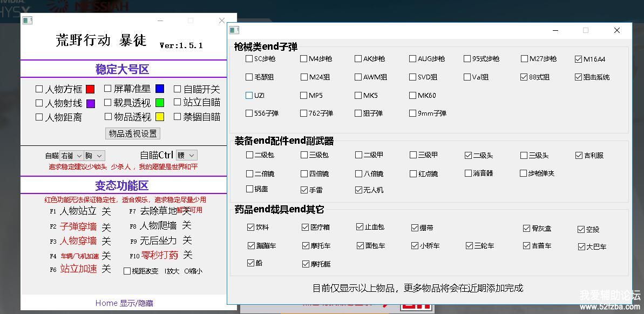Select the yellow swatch next to 物品透视

pos(160,117)
